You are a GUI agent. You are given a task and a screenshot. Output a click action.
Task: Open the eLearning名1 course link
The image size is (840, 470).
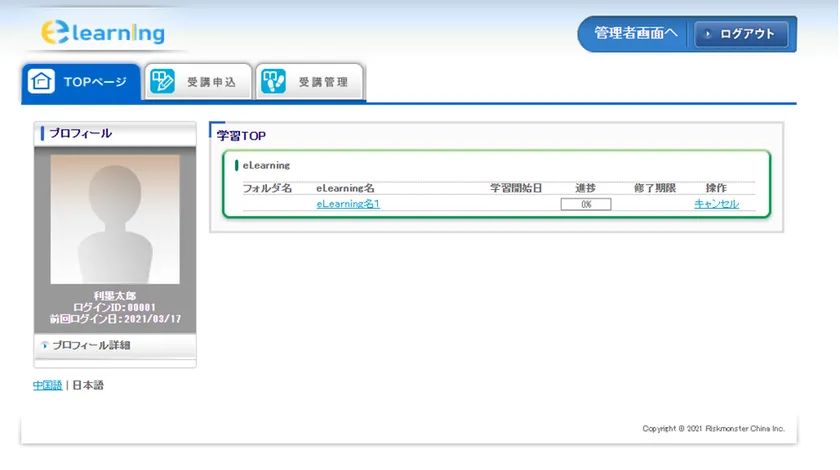(348, 204)
